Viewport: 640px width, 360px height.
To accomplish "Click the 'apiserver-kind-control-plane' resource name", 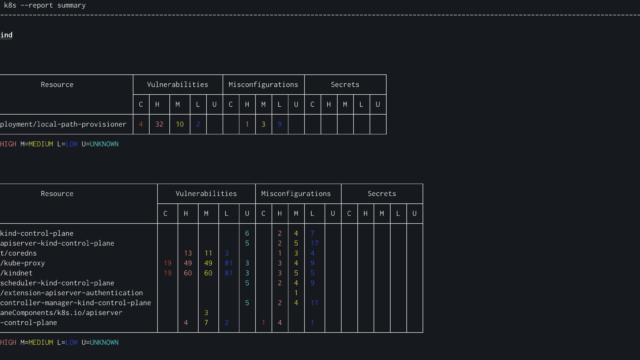I will point(57,243).
